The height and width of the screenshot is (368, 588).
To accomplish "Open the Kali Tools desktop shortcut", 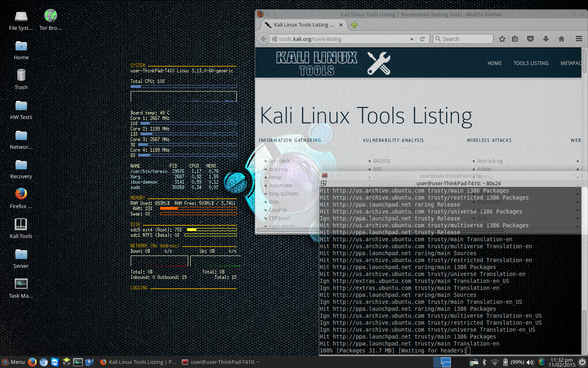I will tap(21, 228).
